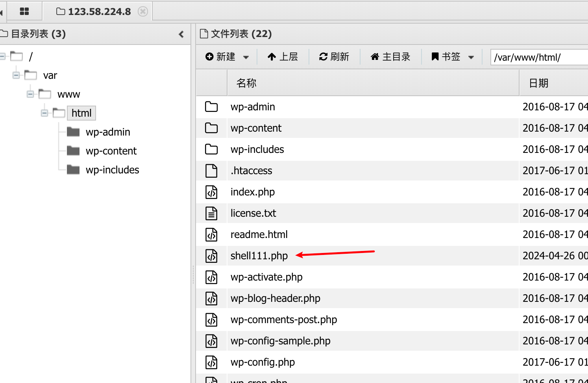
Task: Click the wp-admin folder icon in file list
Action: coord(211,107)
